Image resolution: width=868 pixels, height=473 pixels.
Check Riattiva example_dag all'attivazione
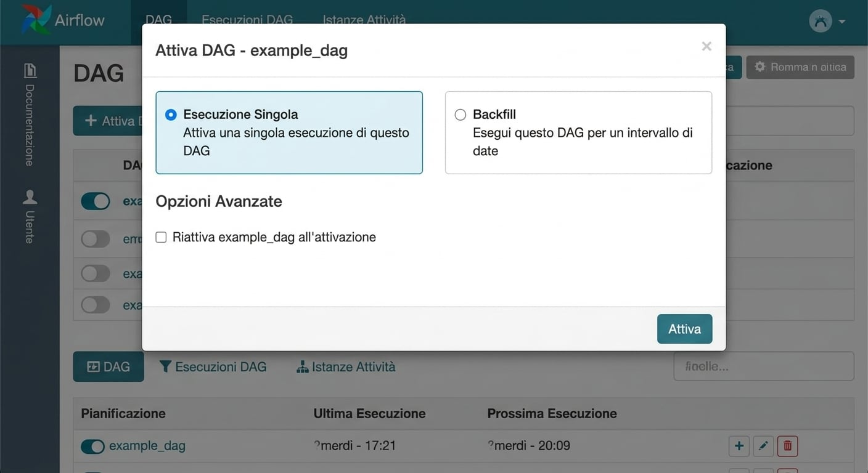pos(161,237)
